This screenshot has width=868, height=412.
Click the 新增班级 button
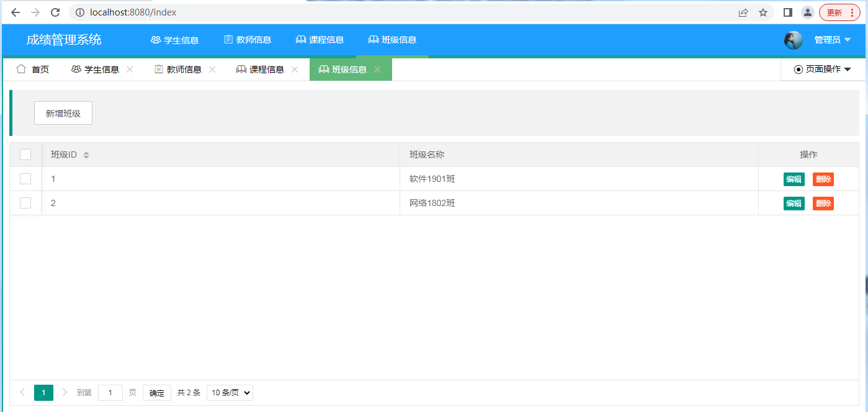(x=63, y=114)
